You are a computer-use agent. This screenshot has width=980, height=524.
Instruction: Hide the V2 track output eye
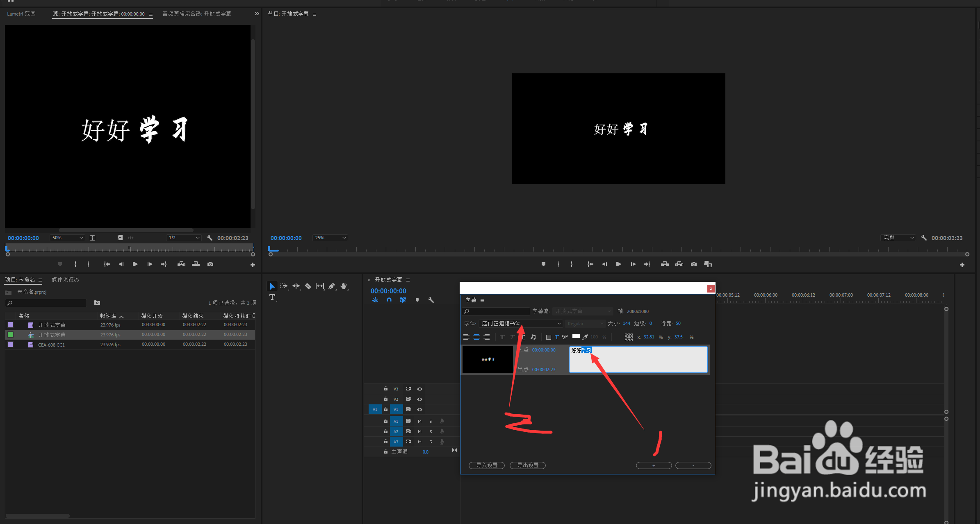419,399
